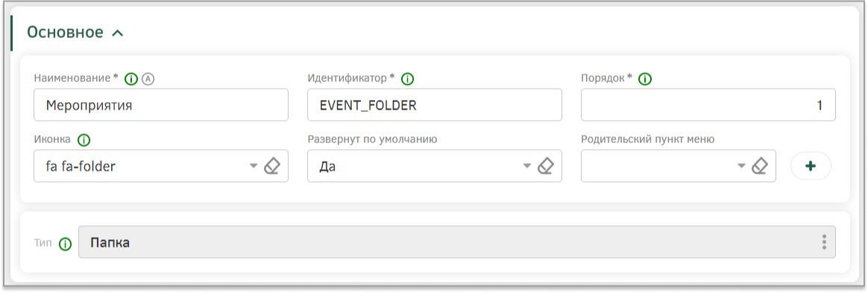Clear the Иконка field with eraser icon
This screenshot has height=293, width=868.
point(271,166)
